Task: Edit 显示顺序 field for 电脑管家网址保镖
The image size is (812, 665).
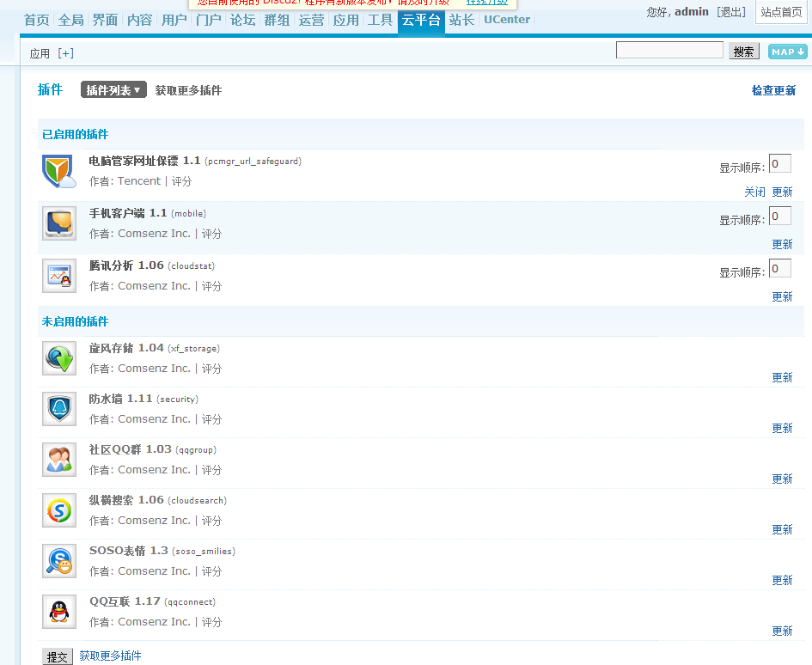Action: (x=780, y=163)
